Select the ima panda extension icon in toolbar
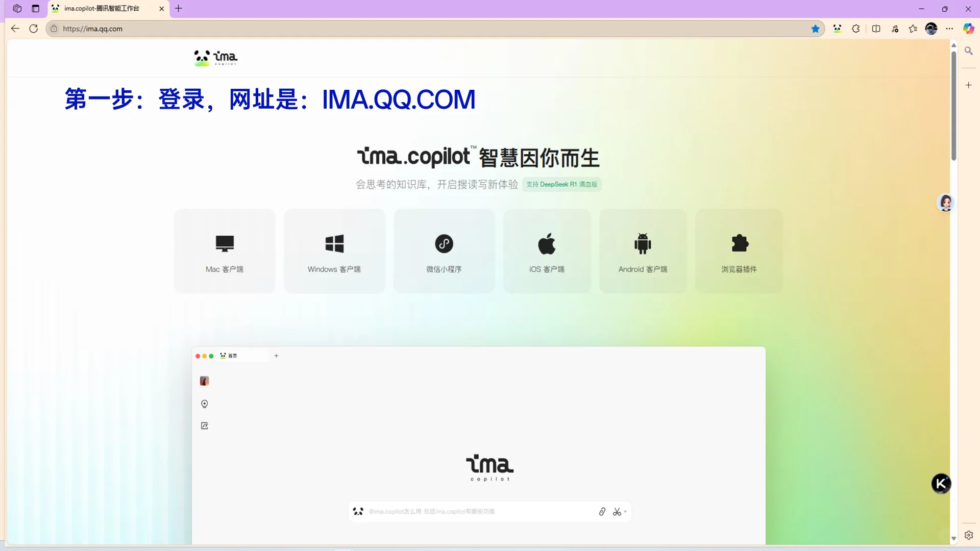The width and height of the screenshot is (980, 551). point(837,29)
